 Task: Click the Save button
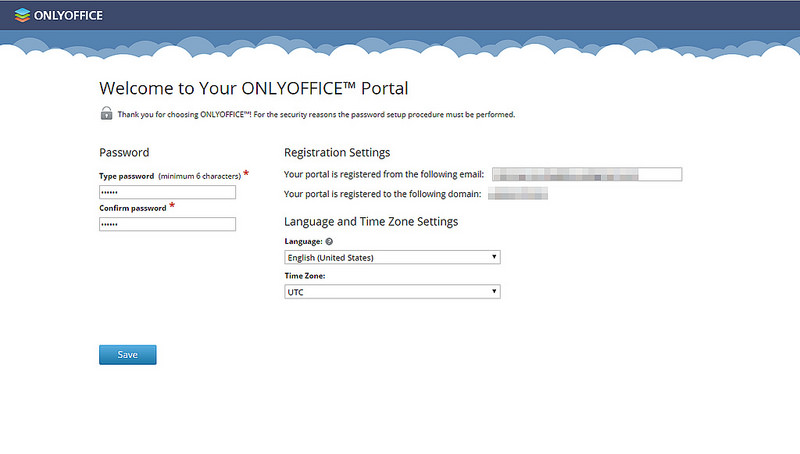pos(128,355)
